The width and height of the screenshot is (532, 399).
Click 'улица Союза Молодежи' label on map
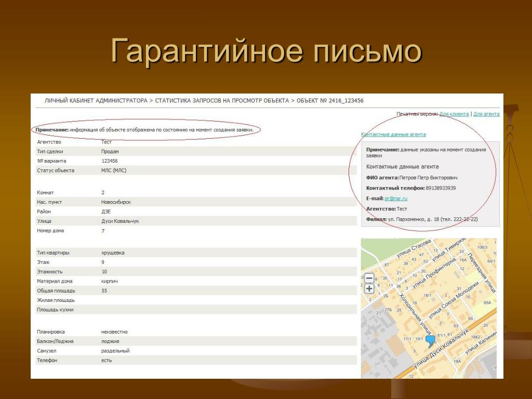454,300
